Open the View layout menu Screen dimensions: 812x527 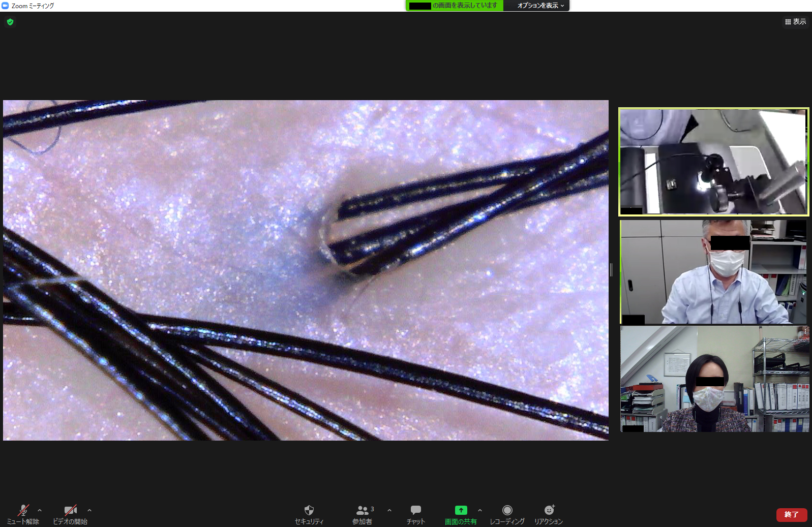[796, 22]
